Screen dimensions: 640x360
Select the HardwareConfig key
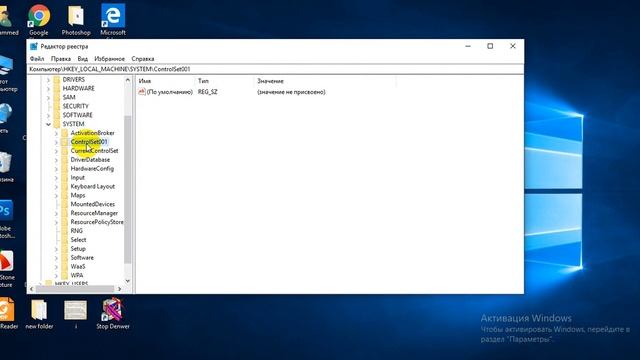92,169
